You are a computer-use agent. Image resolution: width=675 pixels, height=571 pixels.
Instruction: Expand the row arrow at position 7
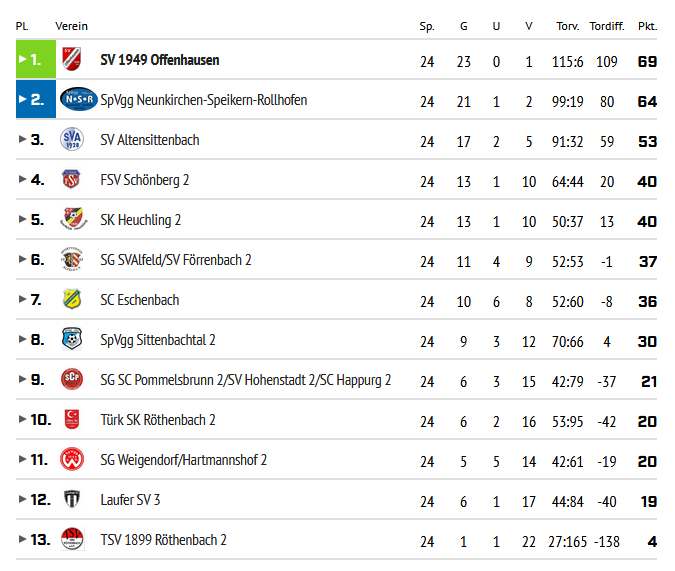pyautogui.click(x=23, y=299)
